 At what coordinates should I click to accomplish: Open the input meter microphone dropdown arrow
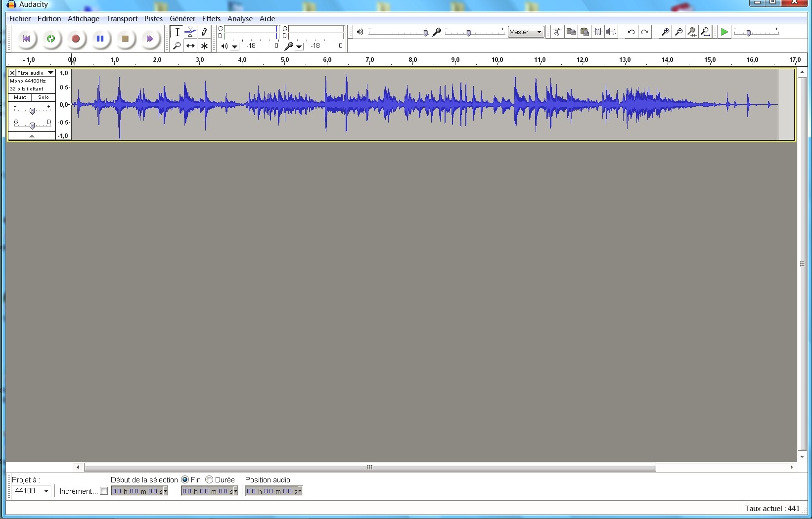click(x=299, y=46)
